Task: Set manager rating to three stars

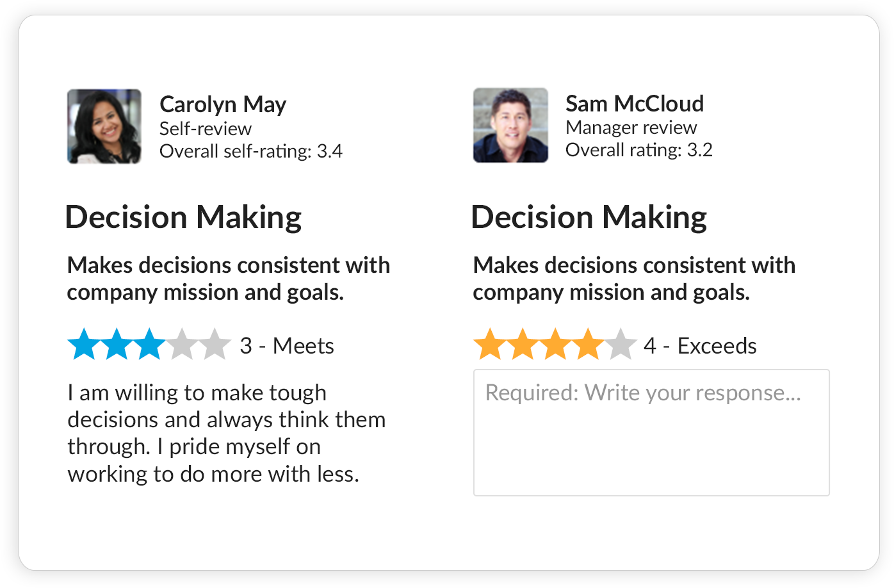Action: click(555, 345)
